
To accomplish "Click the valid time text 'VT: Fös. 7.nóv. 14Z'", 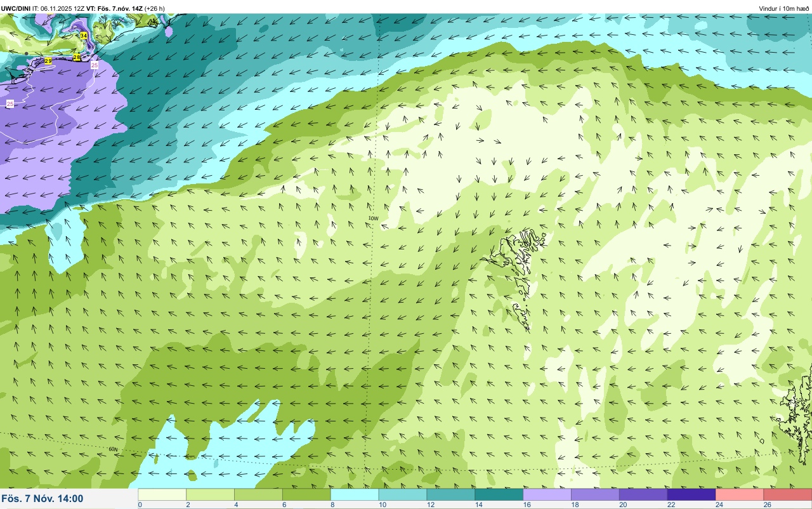I will 114,8.
